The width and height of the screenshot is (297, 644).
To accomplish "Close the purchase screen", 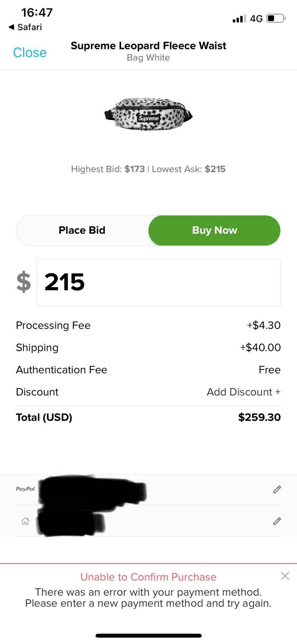I will (30, 52).
